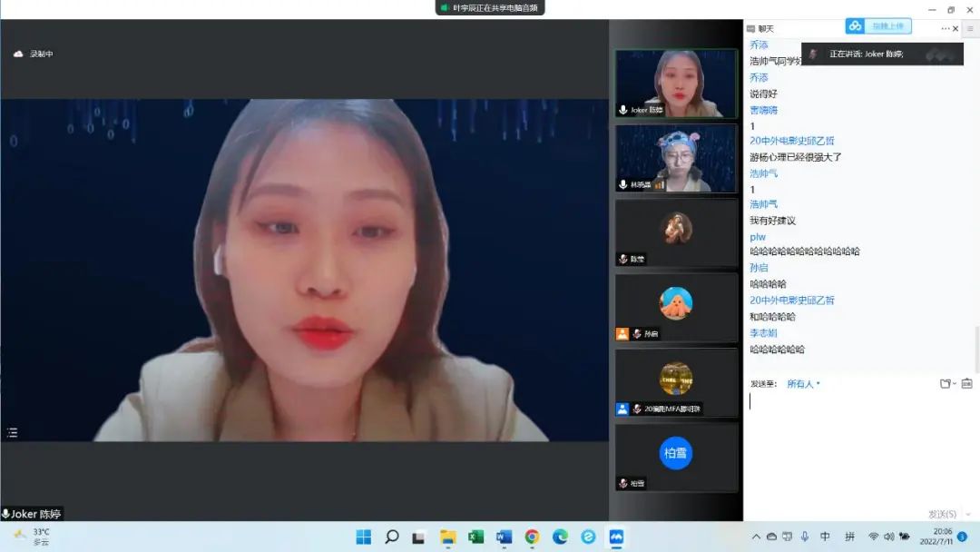This screenshot has height=552, width=980.
Task: Open the list icon at video bottom-left
Action: [12, 432]
